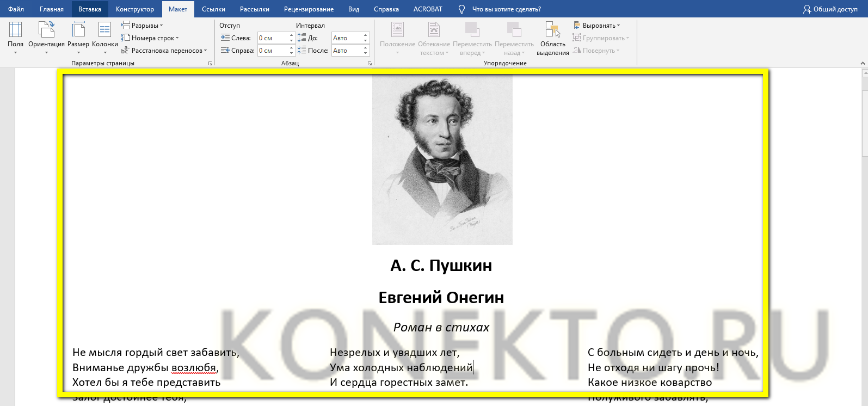The width and height of the screenshot is (868, 406).
Task: Open the Разрывы breaks dropdown
Action: pyautogui.click(x=142, y=26)
